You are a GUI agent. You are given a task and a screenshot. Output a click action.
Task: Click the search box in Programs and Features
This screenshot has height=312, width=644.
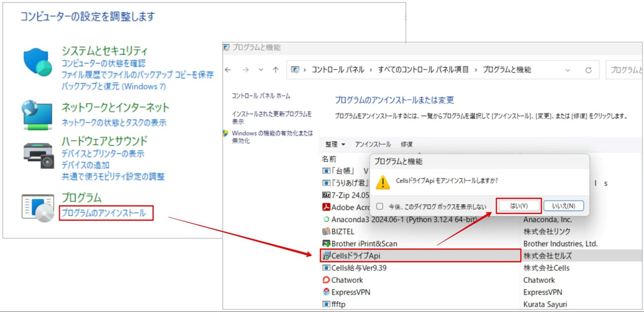click(x=624, y=70)
